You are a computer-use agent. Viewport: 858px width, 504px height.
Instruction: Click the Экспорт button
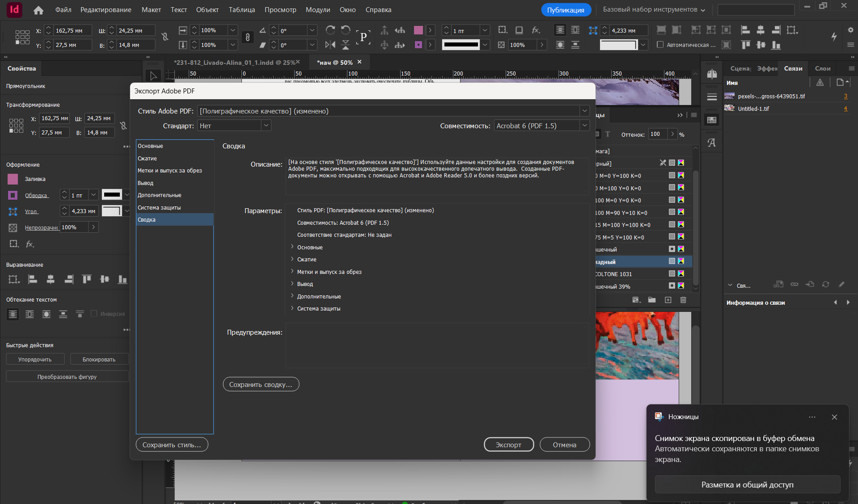[x=509, y=445]
